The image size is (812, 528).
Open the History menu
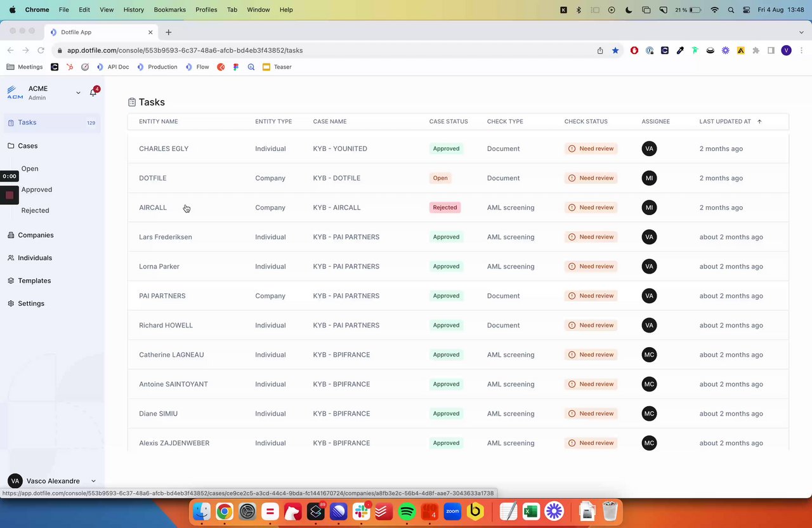134,10
